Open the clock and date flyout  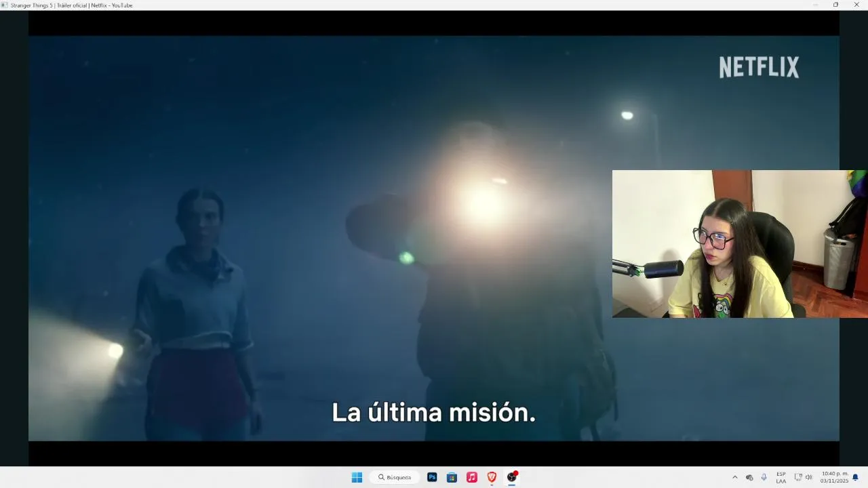click(834, 477)
